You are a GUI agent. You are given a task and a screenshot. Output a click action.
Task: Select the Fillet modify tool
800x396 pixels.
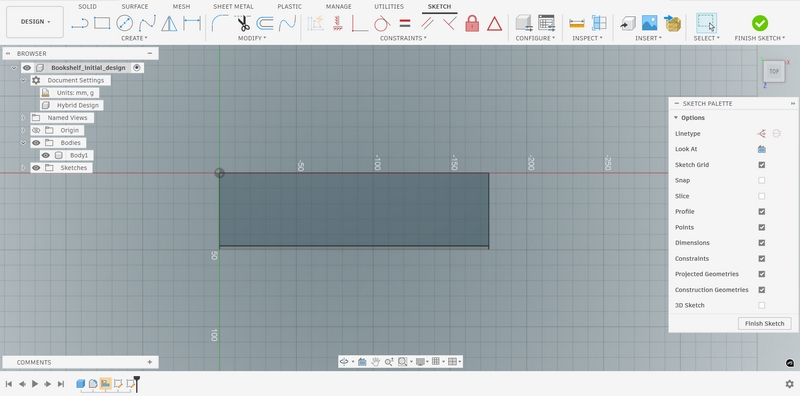coord(220,23)
